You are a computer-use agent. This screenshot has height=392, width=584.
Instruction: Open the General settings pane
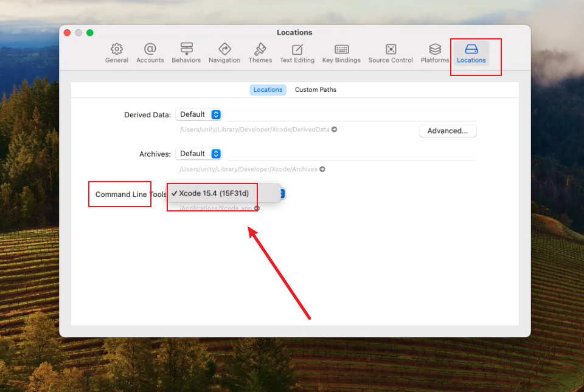click(x=117, y=53)
